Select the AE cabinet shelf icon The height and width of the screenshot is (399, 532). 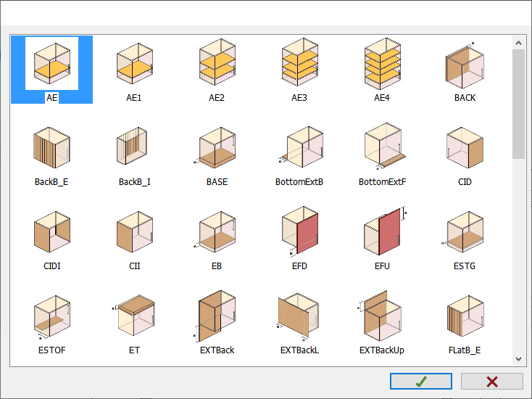pyautogui.click(x=52, y=64)
